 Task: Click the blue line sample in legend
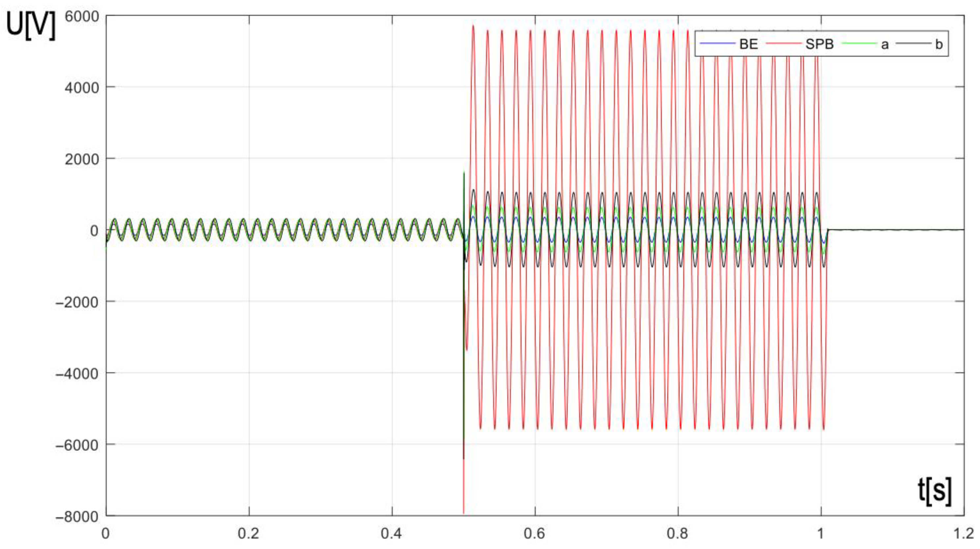(x=718, y=44)
